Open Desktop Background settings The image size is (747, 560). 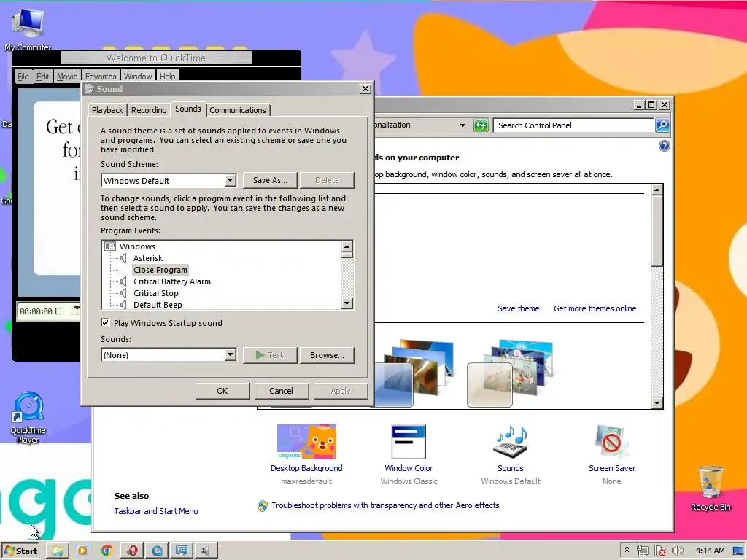coord(306,455)
